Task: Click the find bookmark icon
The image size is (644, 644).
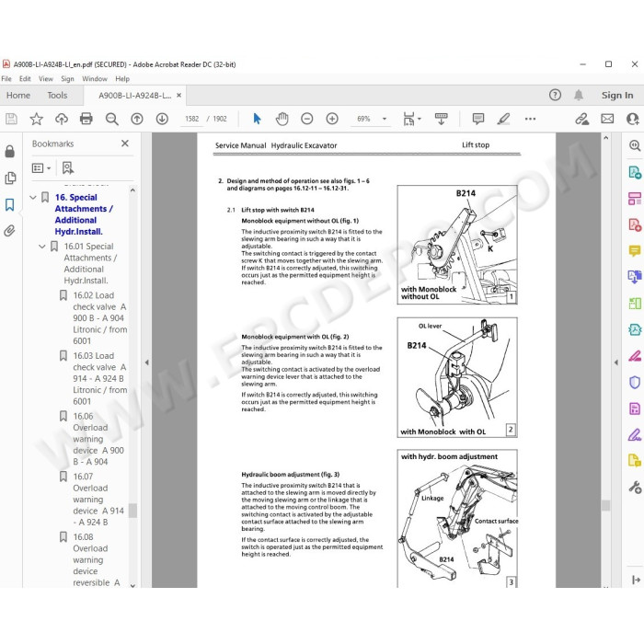Action: (68, 168)
